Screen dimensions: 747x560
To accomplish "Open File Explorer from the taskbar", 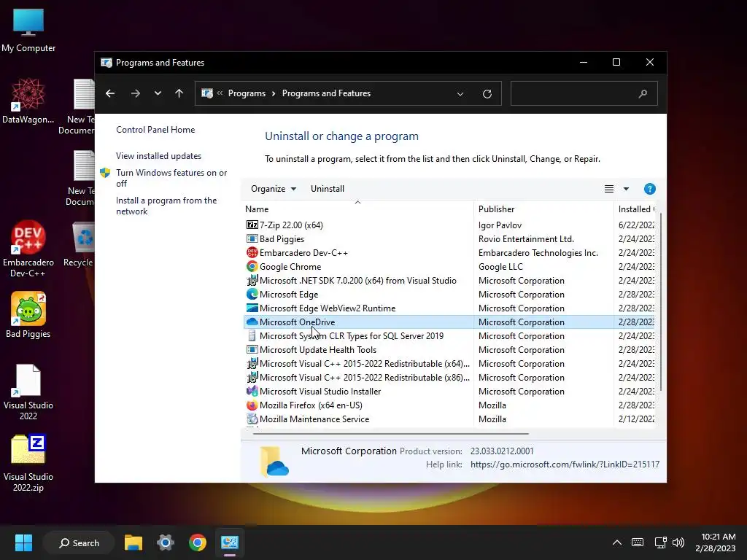I will (133, 542).
